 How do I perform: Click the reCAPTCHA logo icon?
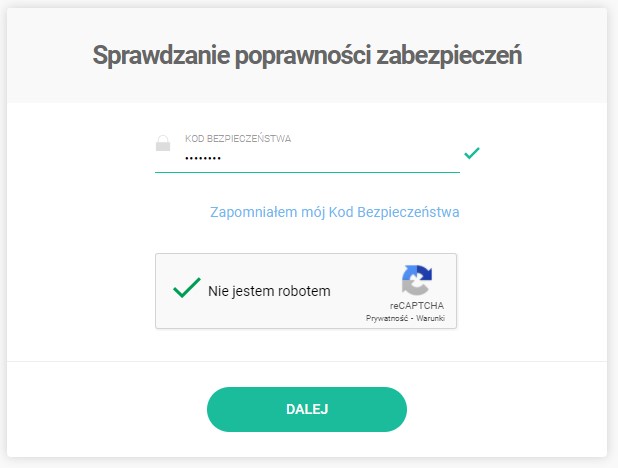[x=417, y=281]
